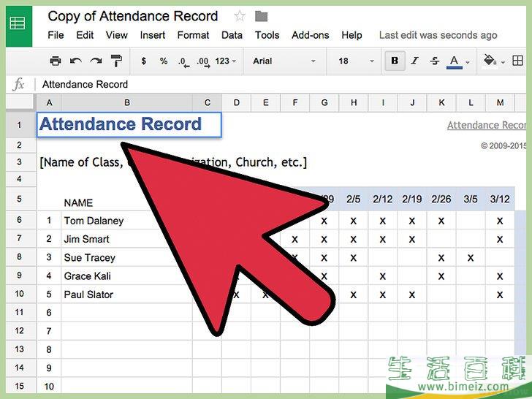Format as currency with dollar icon
This screenshot has height=399, width=532.
coord(143,61)
